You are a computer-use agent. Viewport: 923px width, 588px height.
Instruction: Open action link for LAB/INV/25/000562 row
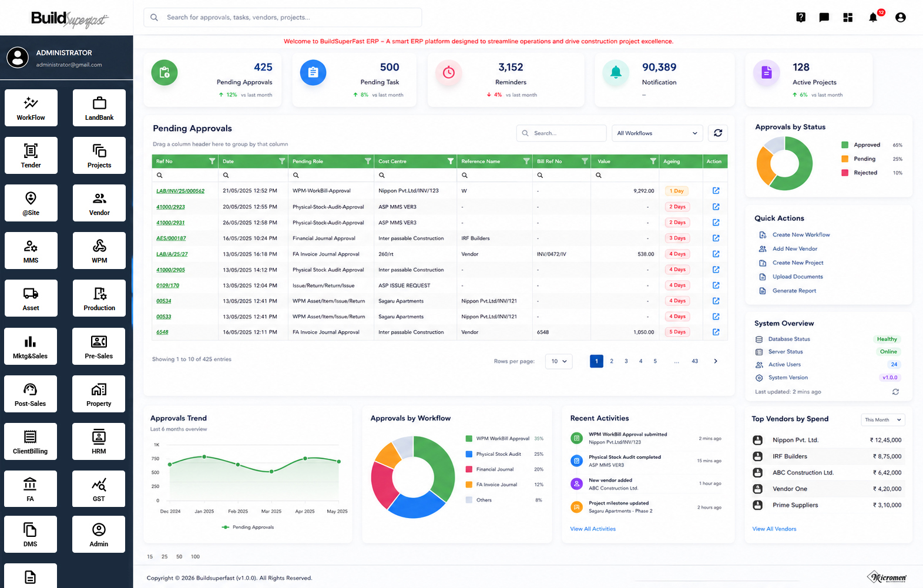pyautogui.click(x=716, y=191)
